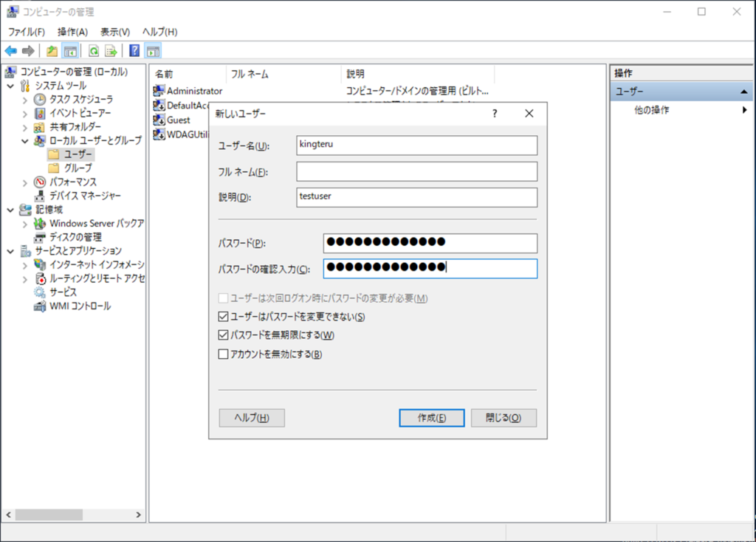Select the Guest user account icon
Screen dimensions: 756x542
(x=159, y=120)
